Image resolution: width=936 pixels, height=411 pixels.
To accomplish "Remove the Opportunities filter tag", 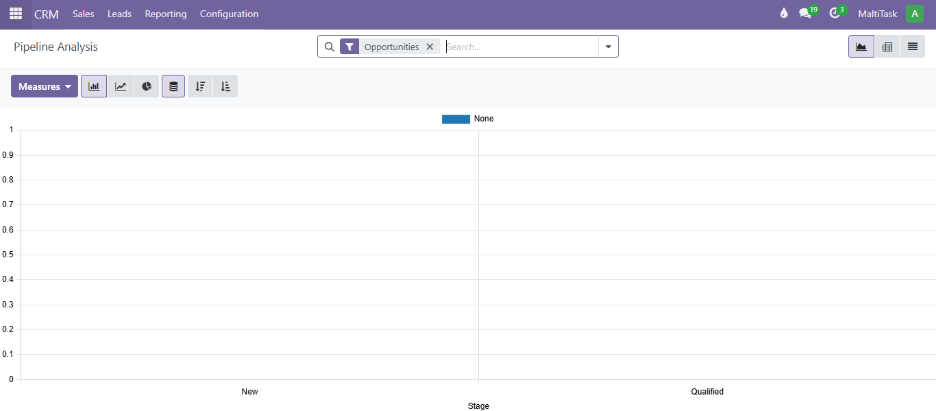I will coord(429,47).
